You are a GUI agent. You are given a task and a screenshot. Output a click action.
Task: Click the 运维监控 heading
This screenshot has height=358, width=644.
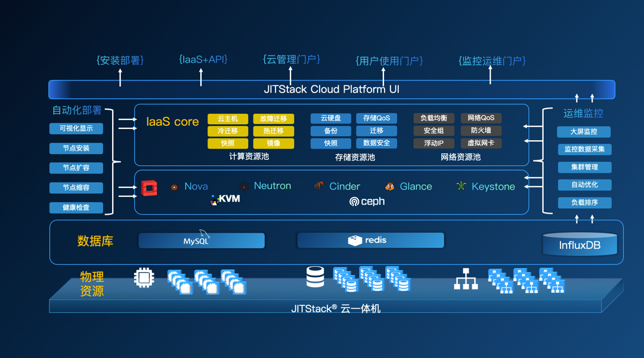point(583,113)
